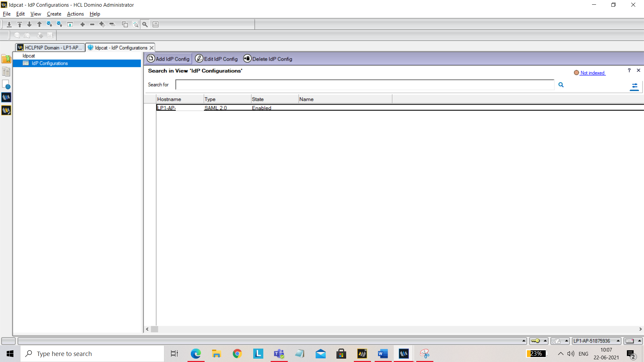Screen dimensions: 644x362
Task: Open the Edit menu
Action: point(20,14)
